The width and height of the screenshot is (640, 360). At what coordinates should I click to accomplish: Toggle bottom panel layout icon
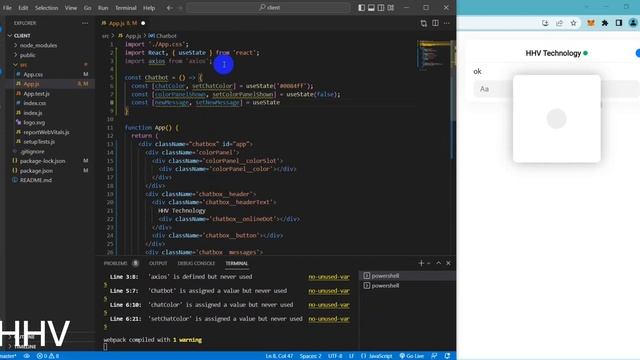[x=371, y=7]
